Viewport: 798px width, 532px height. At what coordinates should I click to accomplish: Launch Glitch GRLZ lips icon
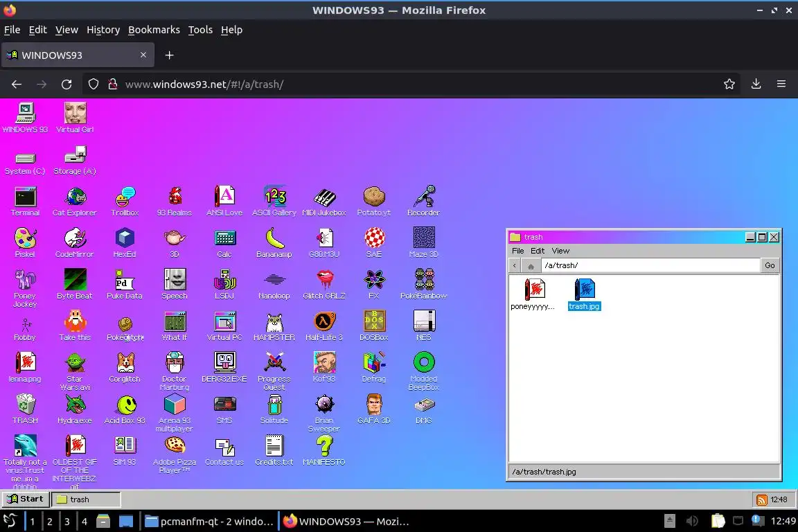tap(324, 285)
